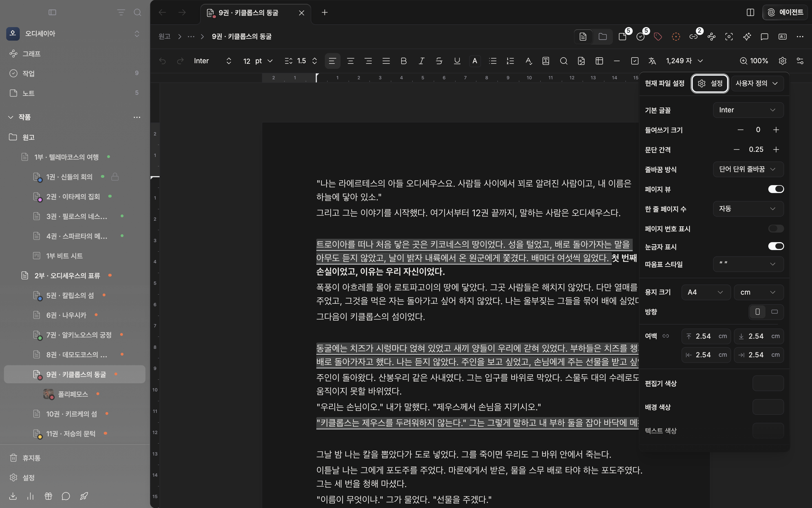
Task: Select portrait orientation for 방향
Action: click(x=758, y=312)
